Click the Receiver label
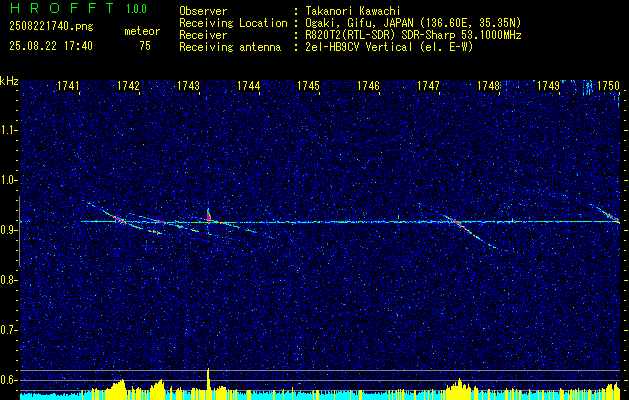629x400 pixels. [203, 35]
